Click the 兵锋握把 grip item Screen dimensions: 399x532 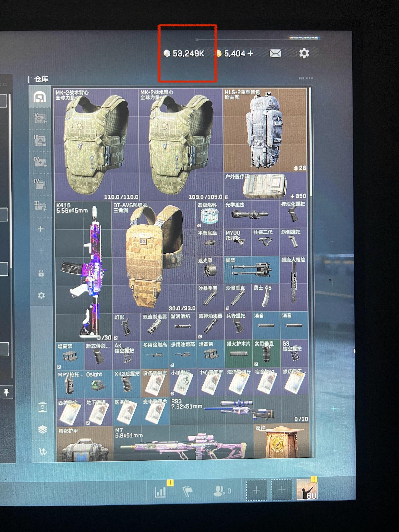coord(238,326)
